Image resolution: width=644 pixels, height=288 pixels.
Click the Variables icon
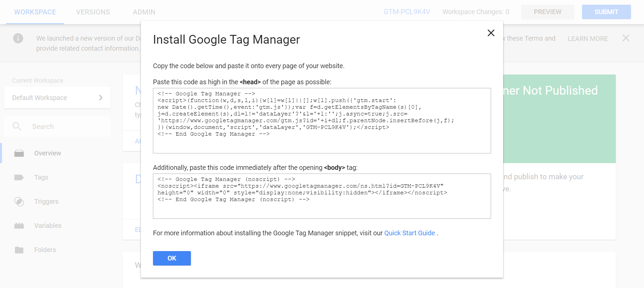(19, 226)
